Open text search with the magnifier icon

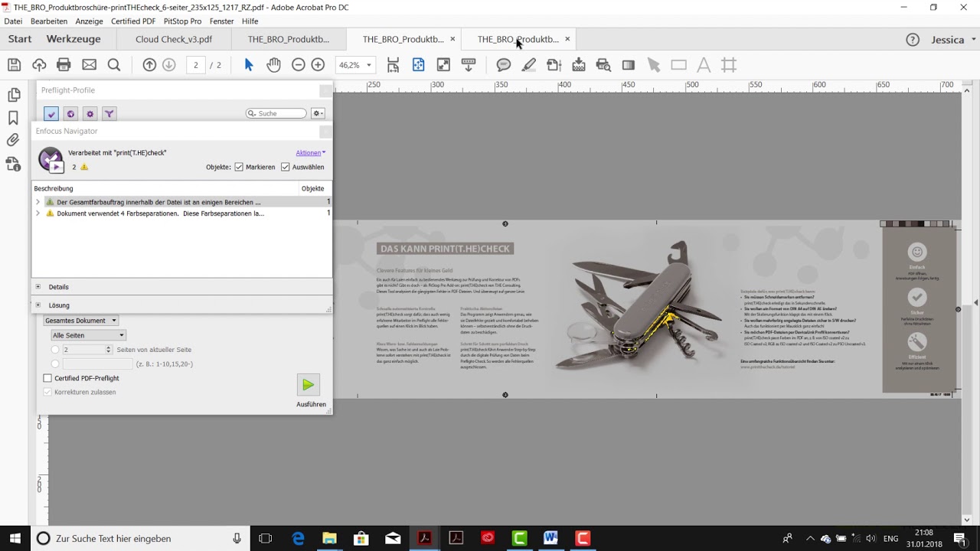(x=114, y=65)
